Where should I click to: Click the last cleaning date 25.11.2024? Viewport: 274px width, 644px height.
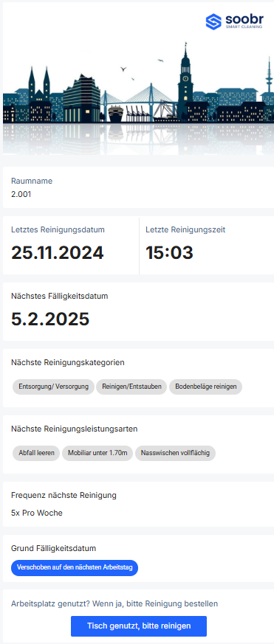57,252
